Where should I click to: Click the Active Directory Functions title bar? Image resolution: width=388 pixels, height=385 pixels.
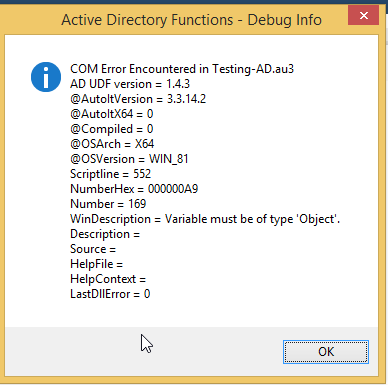point(191,20)
